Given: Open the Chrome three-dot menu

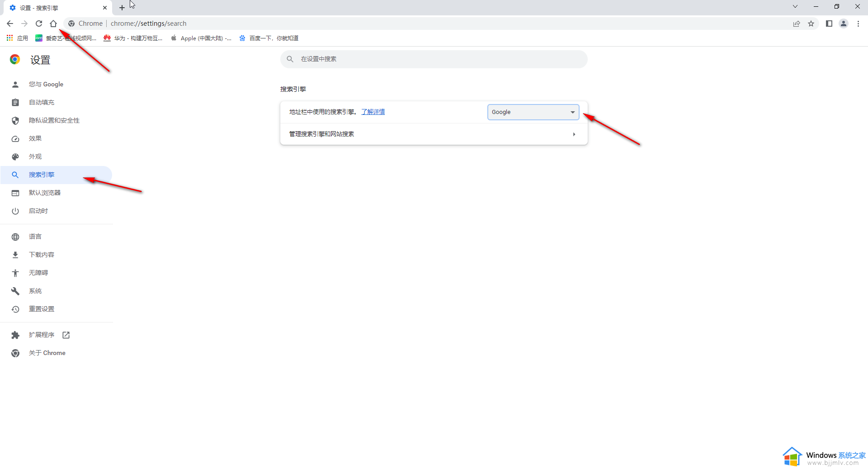Looking at the screenshot, I should pyautogui.click(x=858, y=24).
